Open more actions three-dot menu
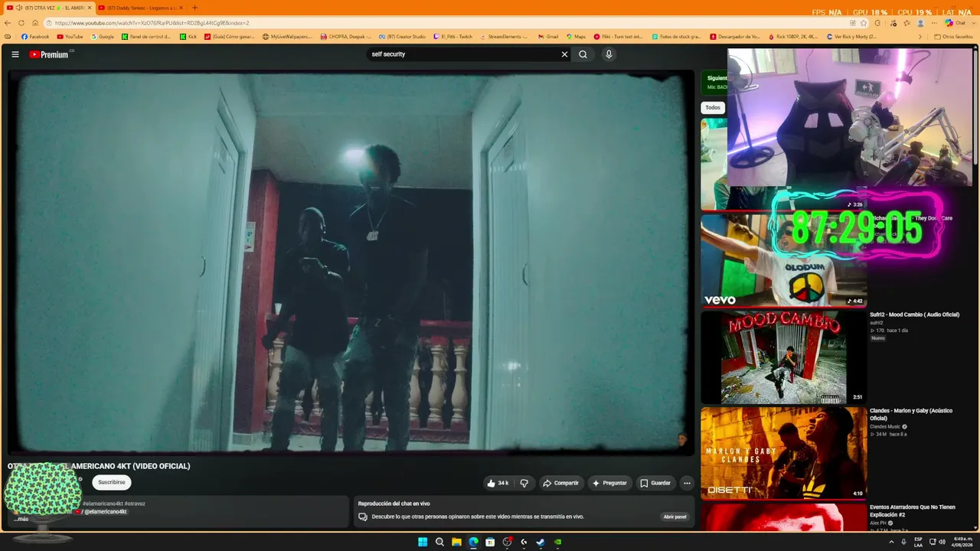The width and height of the screenshot is (980, 551). (687, 483)
